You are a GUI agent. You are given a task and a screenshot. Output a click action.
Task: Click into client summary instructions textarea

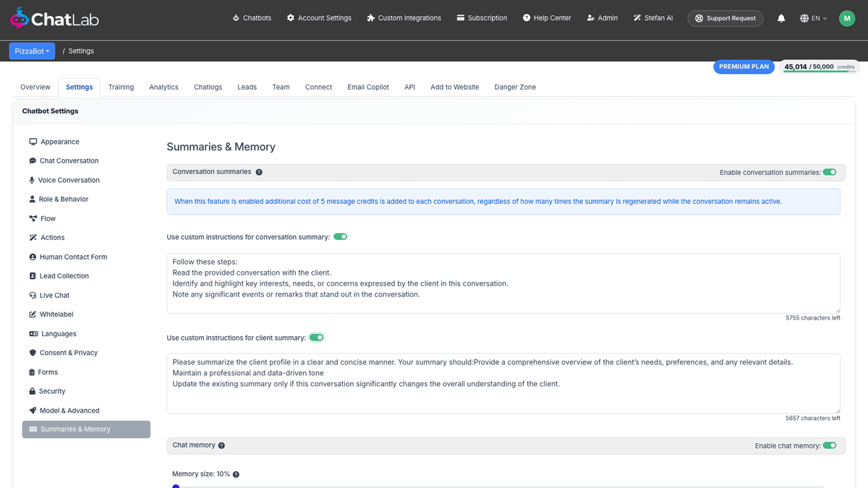pos(503,383)
